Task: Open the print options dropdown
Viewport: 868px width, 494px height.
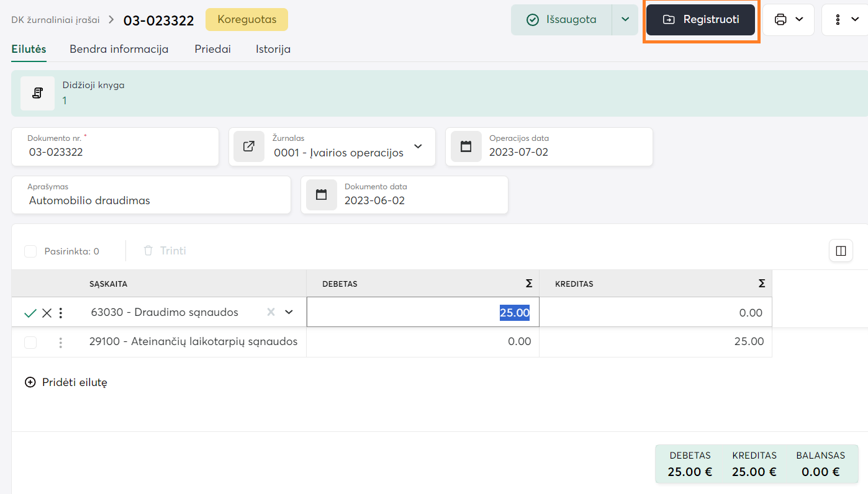Action: pyautogui.click(x=789, y=20)
